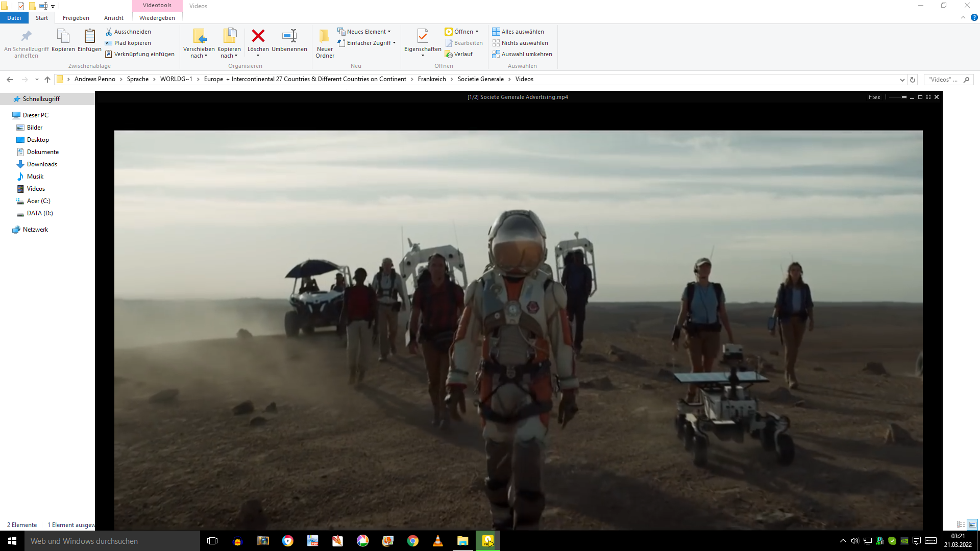
Task: Click Pfad kopieren command
Action: pos(128,43)
